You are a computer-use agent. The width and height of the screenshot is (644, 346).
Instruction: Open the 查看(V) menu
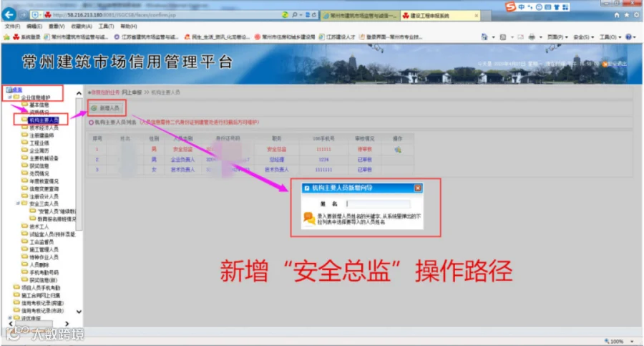(57, 27)
